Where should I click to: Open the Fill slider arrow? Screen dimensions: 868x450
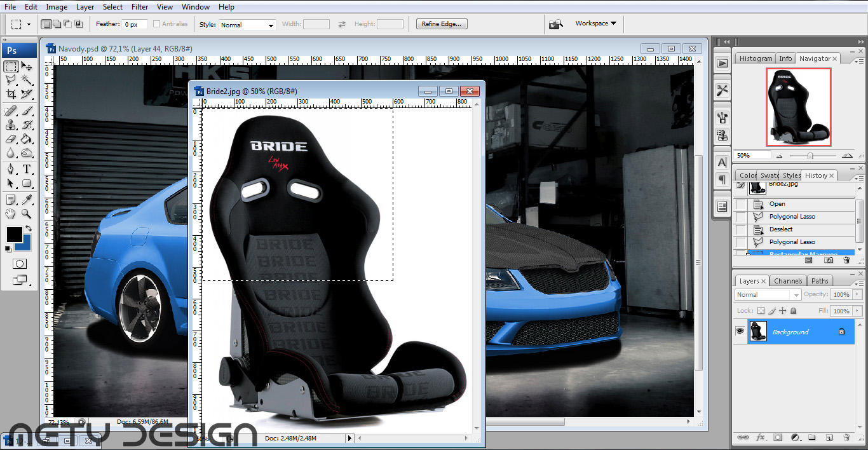[x=857, y=311]
